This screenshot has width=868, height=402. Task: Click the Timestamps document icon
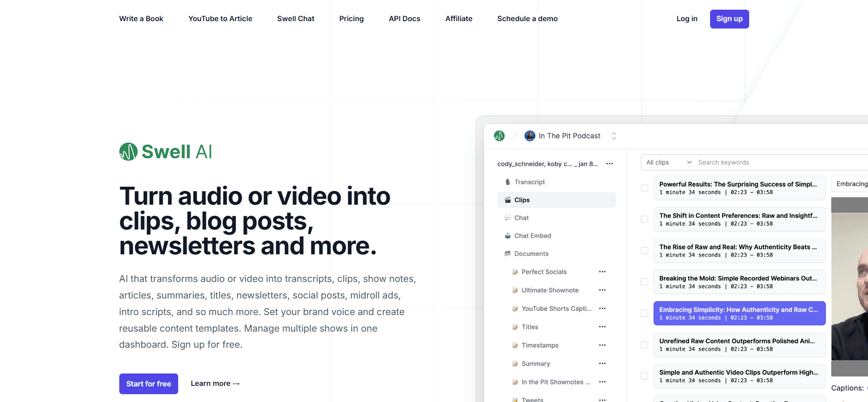515,345
